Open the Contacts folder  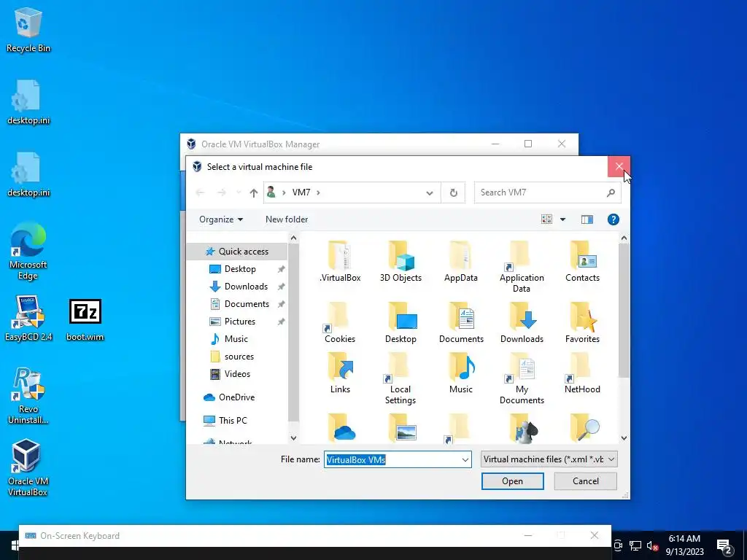(582, 262)
